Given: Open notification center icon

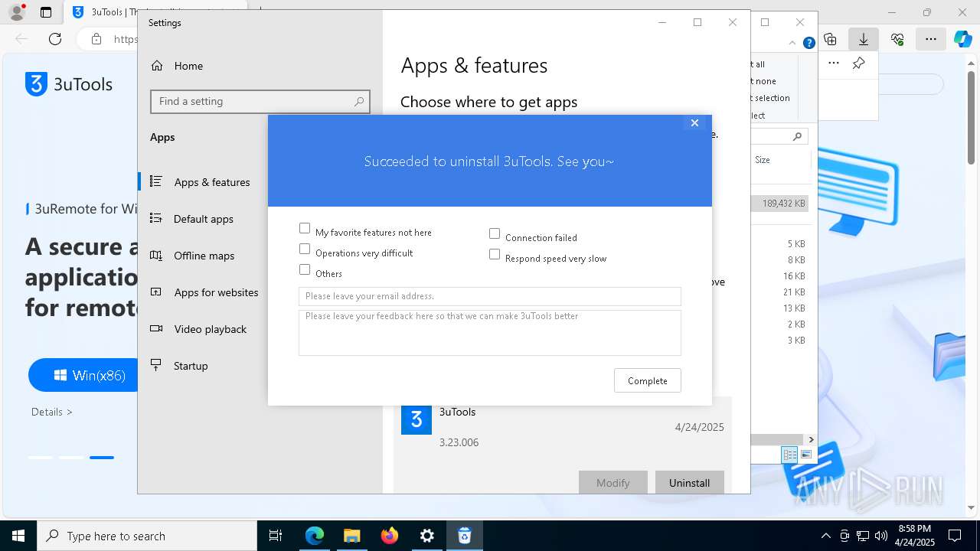Looking at the screenshot, I should (x=955, y=536).
